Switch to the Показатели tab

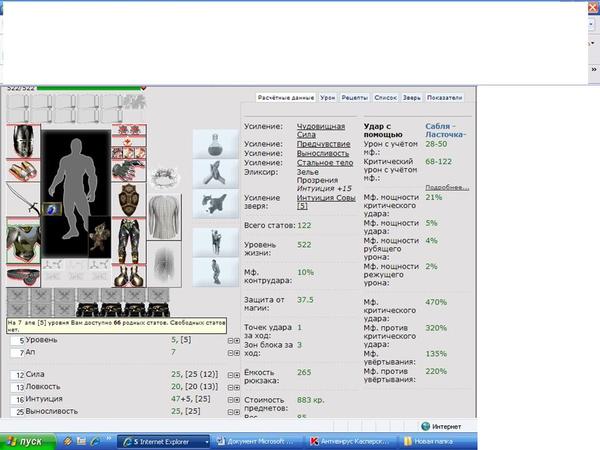pyautogui.click(x=444, y=98)
